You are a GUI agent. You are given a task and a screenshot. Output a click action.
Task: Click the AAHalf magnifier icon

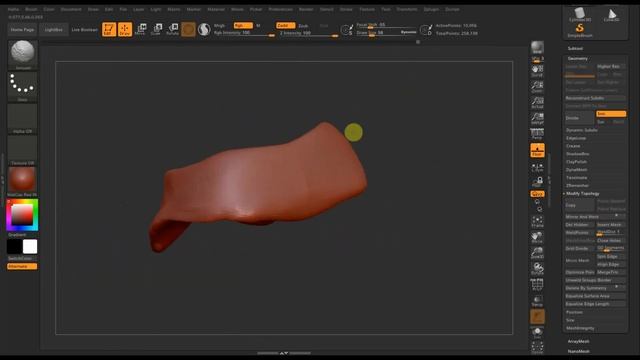[537, 118]
